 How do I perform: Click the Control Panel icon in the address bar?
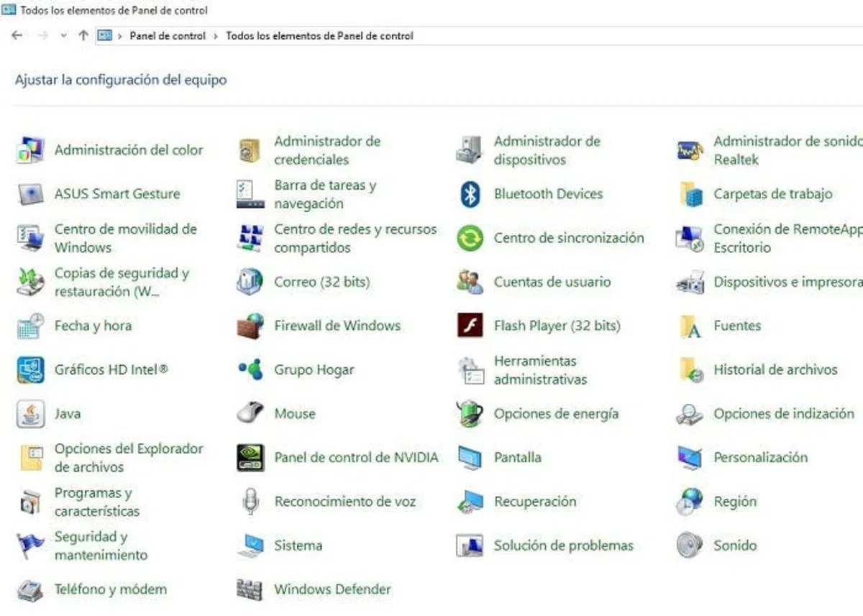(x=105, y=35)
